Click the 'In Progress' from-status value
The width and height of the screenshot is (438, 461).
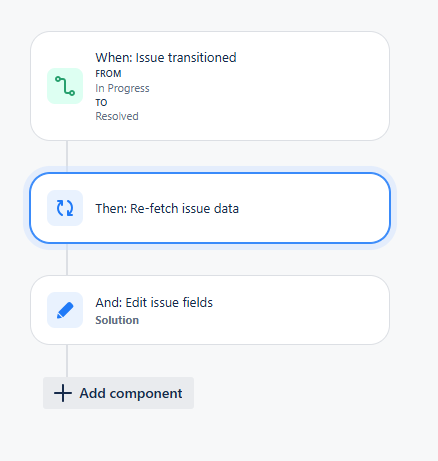coord(122,88)
